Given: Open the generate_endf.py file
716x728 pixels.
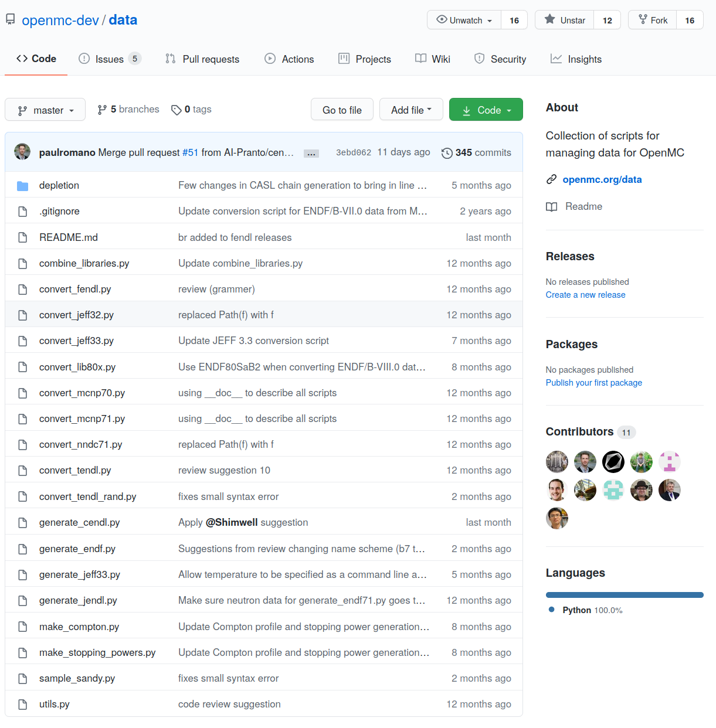Looking at the screenshot, I should point(77,549).
